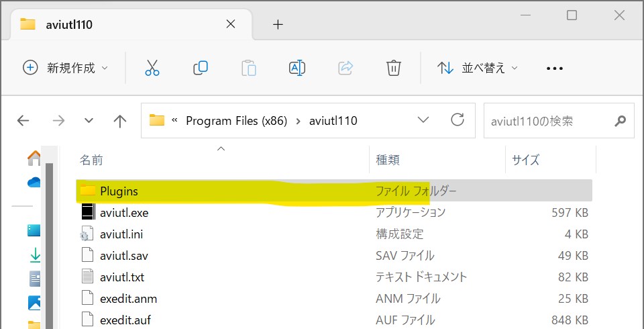Viewport: 644px width, 329px height.
Task: Click Program Files (x86) in breadcrumb
Action: click(237, 121)
